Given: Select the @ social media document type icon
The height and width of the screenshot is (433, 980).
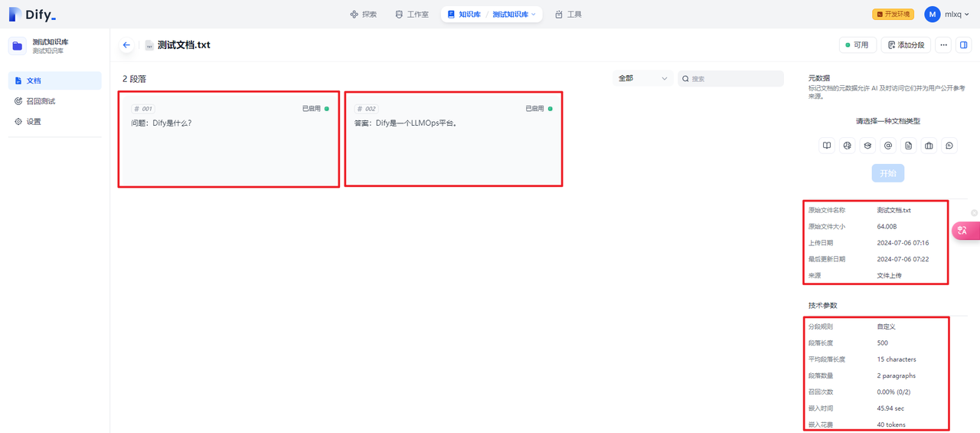Looking at the screenshot, I should pyautogui.click(x=888, y=146).
